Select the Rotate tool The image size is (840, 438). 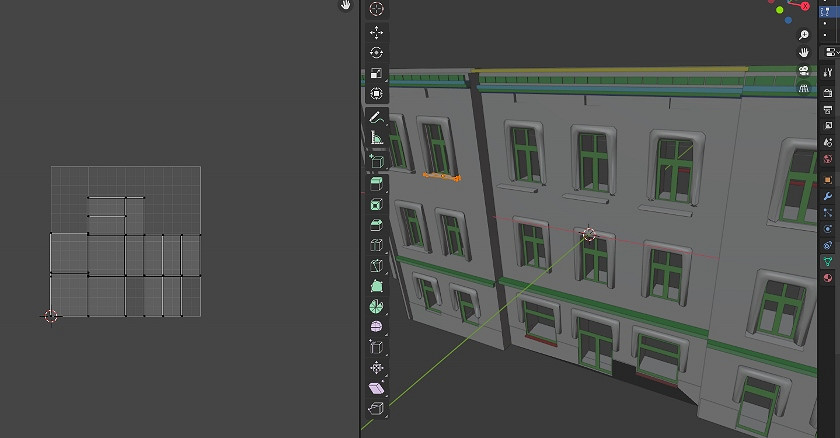click(x=377, y=52)
